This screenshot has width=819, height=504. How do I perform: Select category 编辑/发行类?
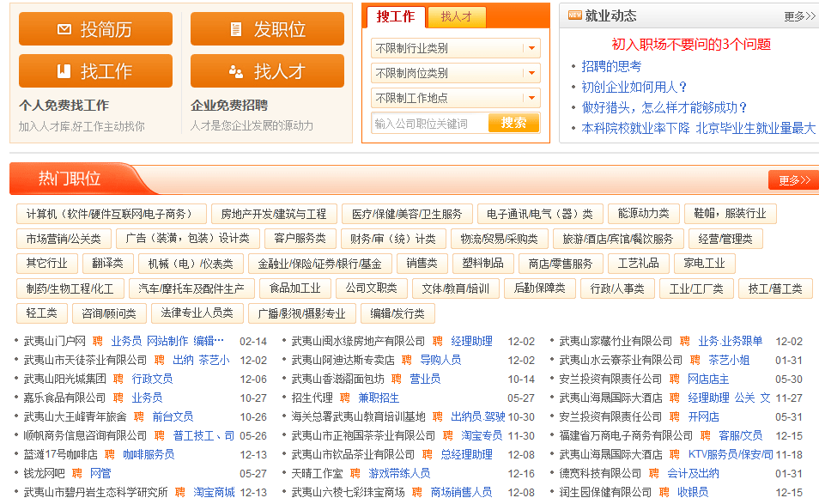(397, 313)
